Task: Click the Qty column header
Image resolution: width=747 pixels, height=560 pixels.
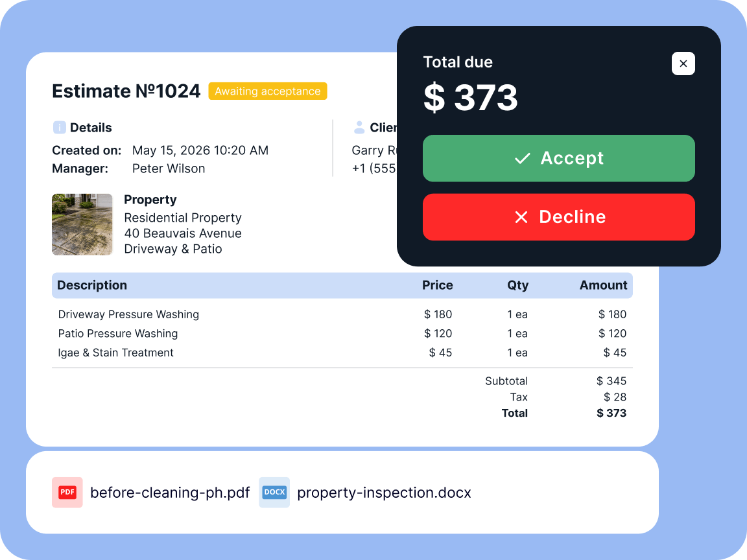Action: pyautogui.click(x=518, y=285)
